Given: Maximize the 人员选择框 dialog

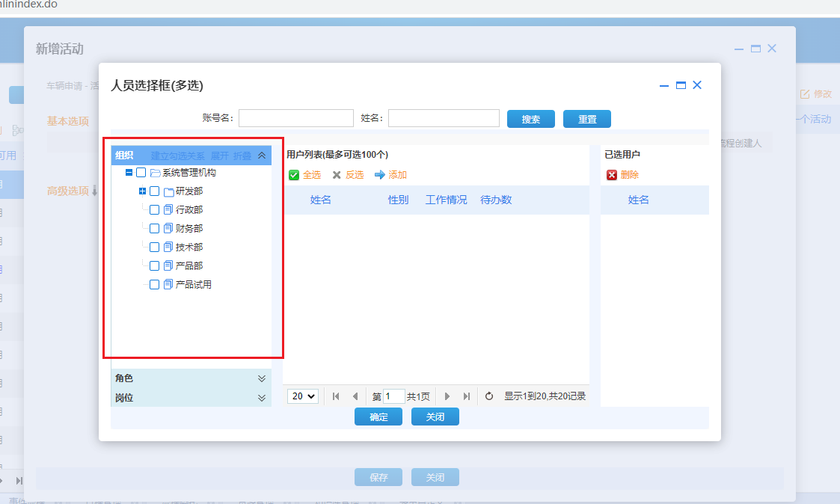Looking at the screenshot, I should (x=681, y=85).
